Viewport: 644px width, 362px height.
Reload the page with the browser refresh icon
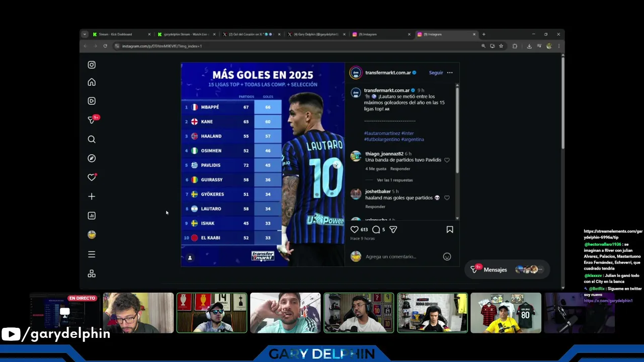(x=105, y=46)
